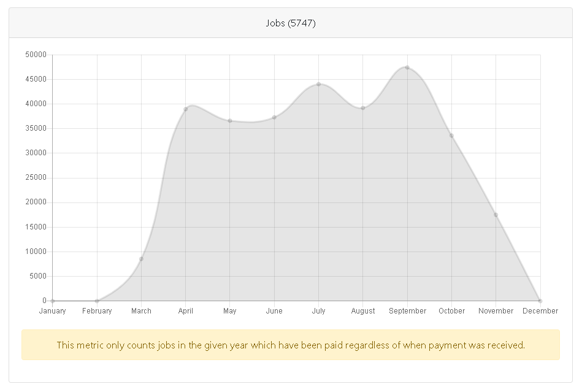Screen dimensions: 582x392
Task: Click the "December" x-axis label
Action: (x=540, y=311)
